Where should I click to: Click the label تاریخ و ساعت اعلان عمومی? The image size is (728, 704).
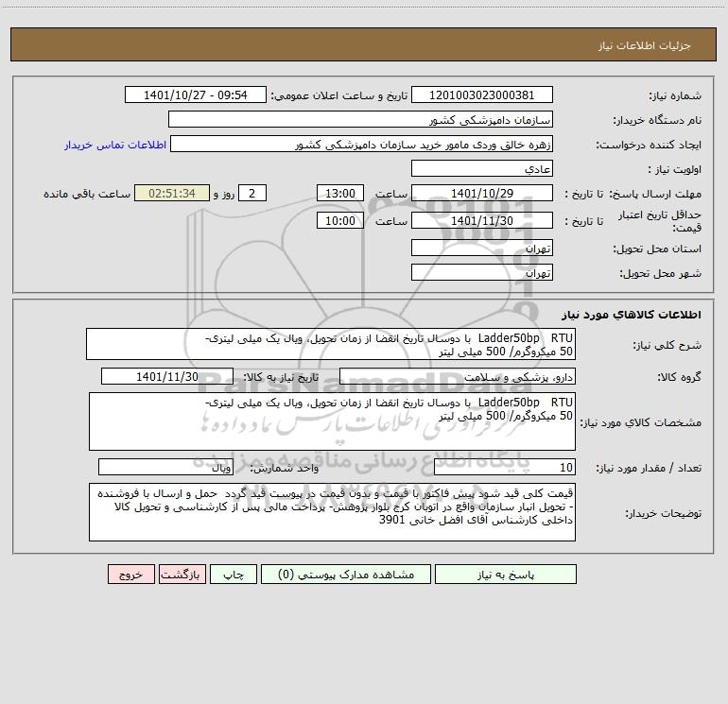pos(339,95)
